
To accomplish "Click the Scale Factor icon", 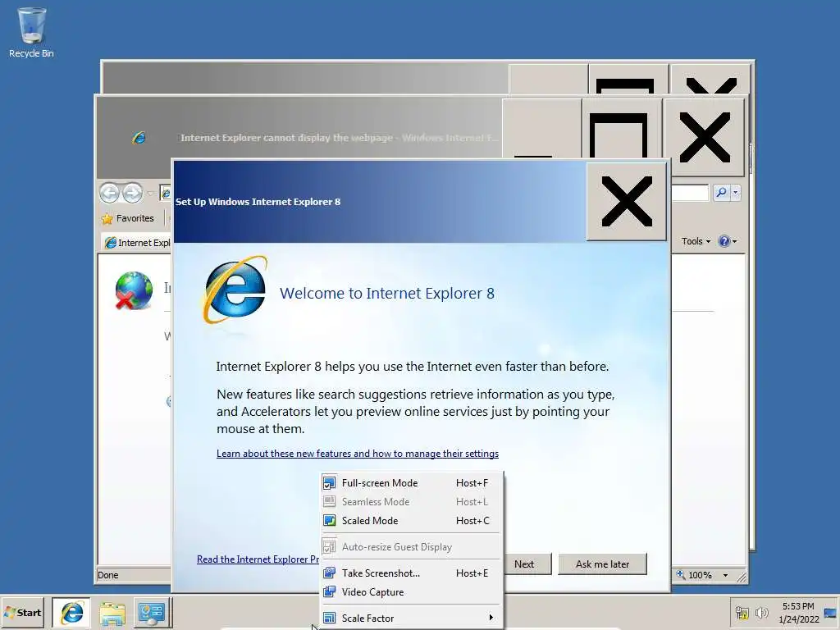I will pyautogui.click(x=330, y=619).
